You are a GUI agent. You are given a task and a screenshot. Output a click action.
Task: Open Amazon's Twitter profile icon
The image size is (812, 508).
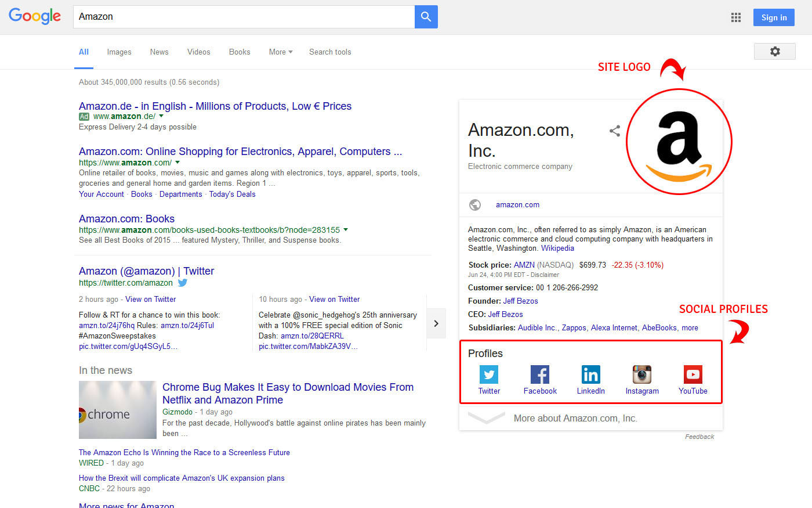489,374
